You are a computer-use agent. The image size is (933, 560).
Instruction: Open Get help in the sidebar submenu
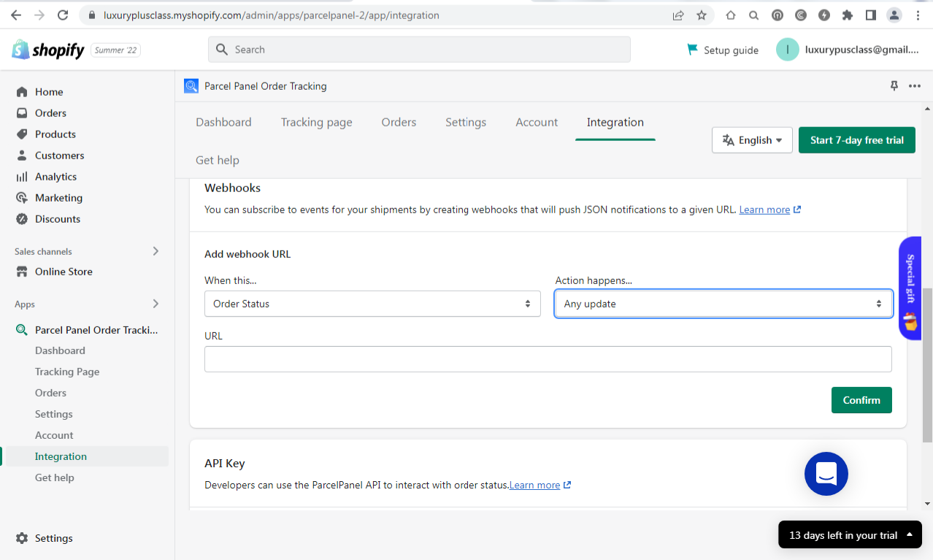(55, 477)
